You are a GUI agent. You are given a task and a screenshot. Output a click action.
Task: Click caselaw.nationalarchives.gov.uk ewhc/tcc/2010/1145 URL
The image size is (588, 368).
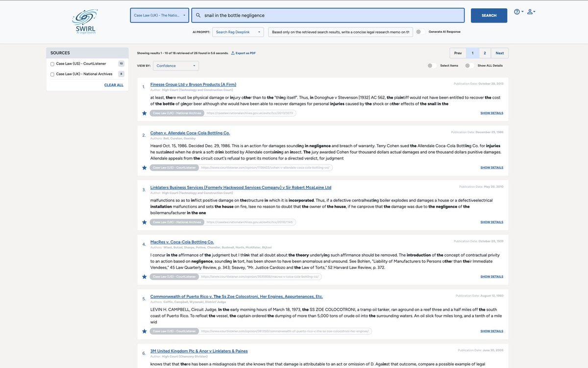249,222
